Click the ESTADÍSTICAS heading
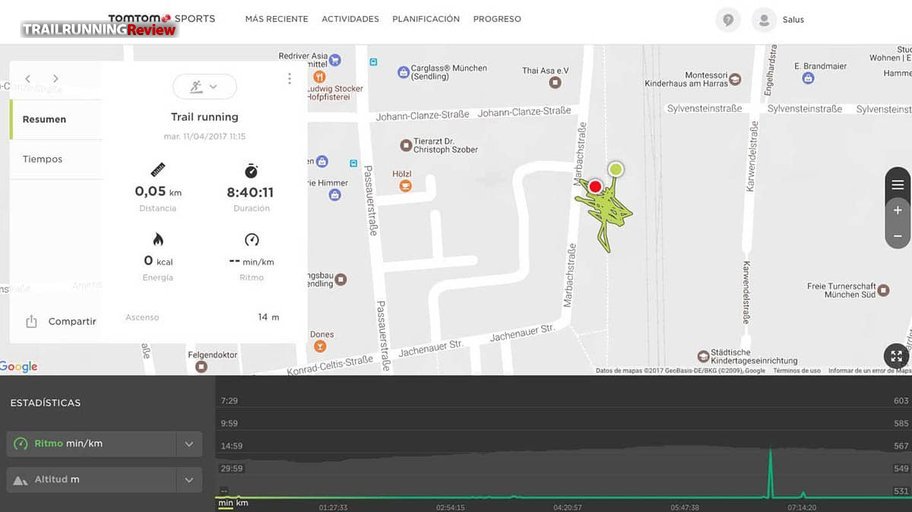Screen dimensions: 912x512 coord(45,403)
